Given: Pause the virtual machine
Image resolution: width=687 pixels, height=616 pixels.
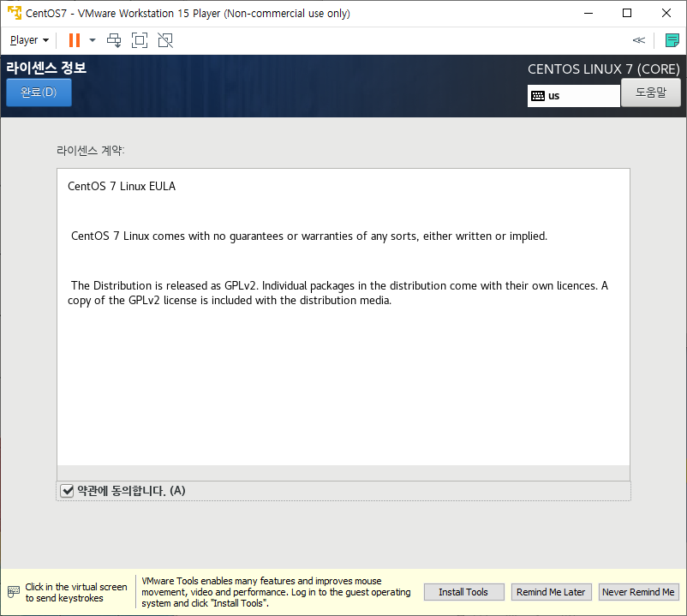Looking at the screenshot, I should click(75, 40).
